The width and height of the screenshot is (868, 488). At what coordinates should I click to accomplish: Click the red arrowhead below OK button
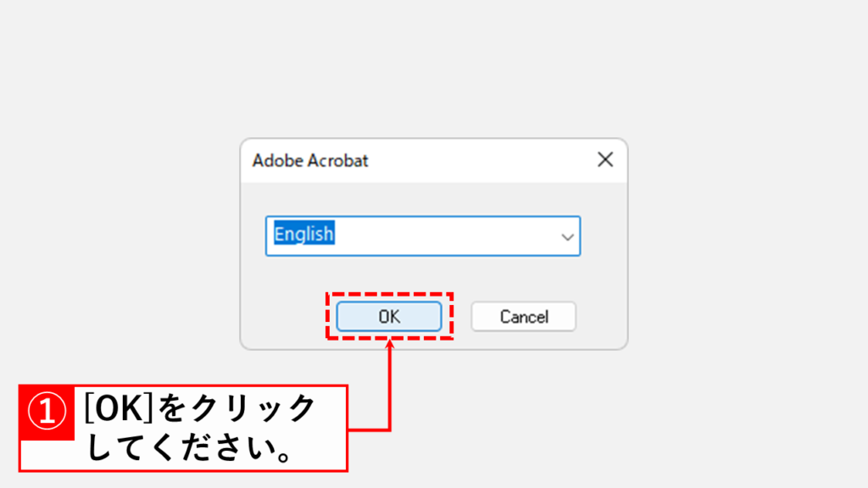click(390, 345)
